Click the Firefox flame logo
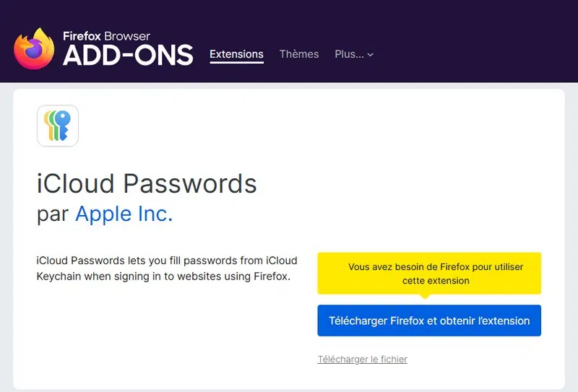 [34, 48]
